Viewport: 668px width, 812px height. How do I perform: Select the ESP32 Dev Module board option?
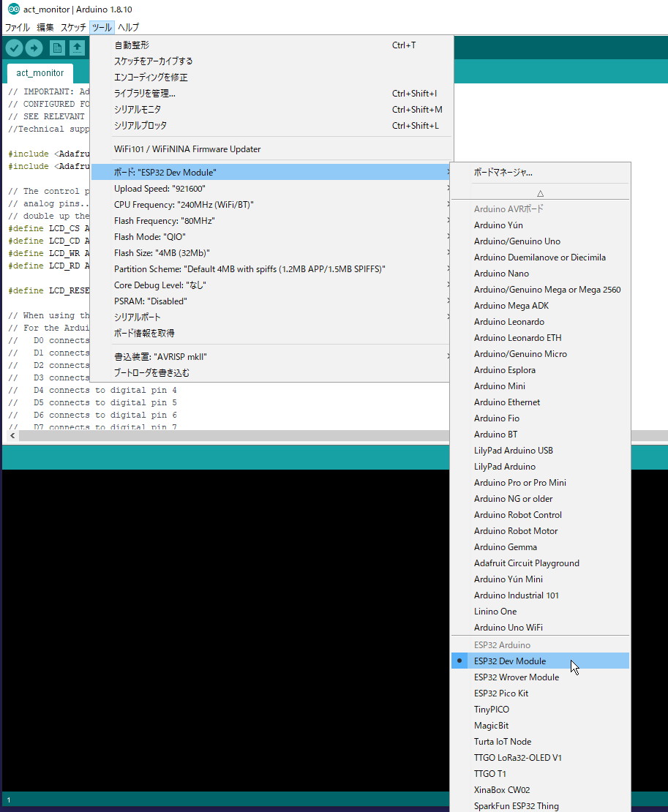coord(510,661)
